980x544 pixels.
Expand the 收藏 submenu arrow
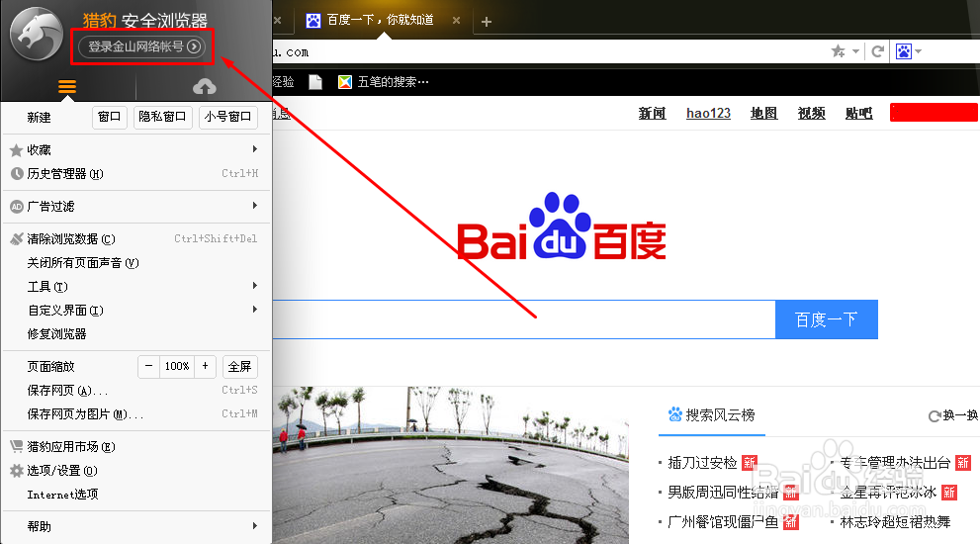(255, 148)
